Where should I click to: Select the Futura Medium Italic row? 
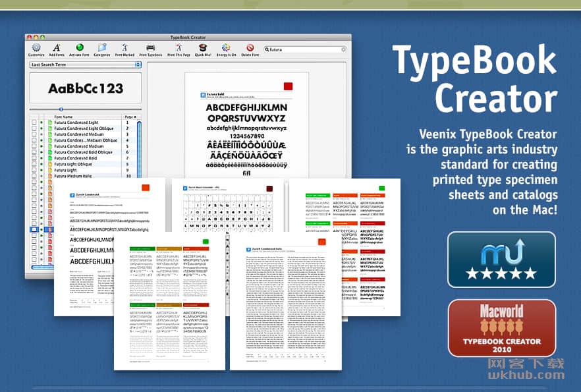(84, 176)
